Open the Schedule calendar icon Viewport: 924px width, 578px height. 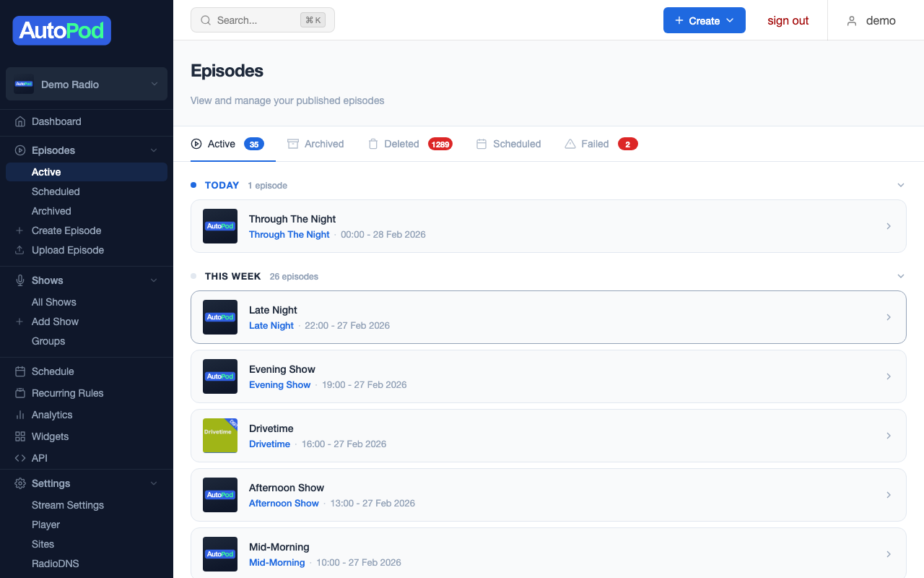coord(20,371)
